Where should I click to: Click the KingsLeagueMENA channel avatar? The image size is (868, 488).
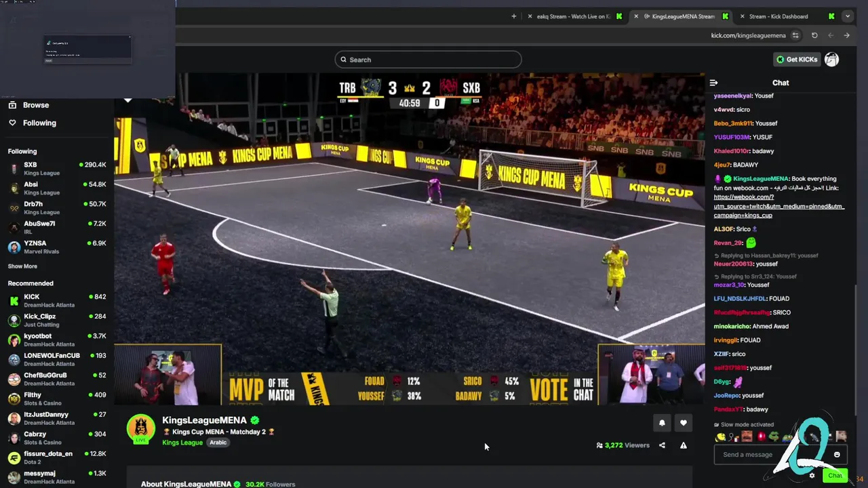[x=141, y=429]
